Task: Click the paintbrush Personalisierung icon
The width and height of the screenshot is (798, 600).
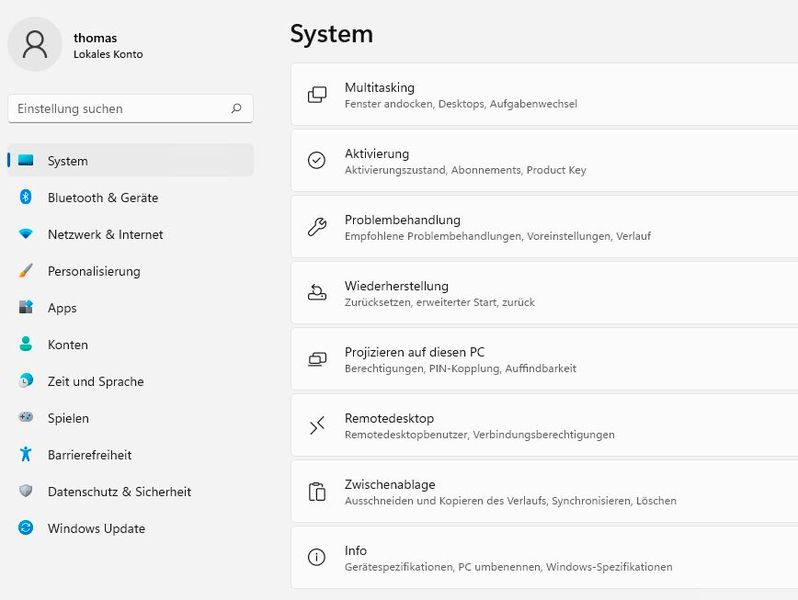Action: (25, 270)
